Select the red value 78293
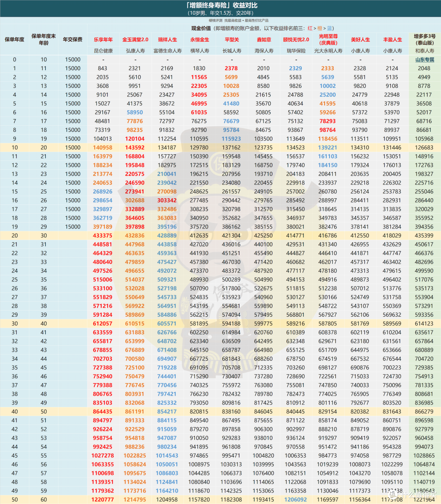The width and height of the screenshot is (441, 504). (x=327, y=121)
